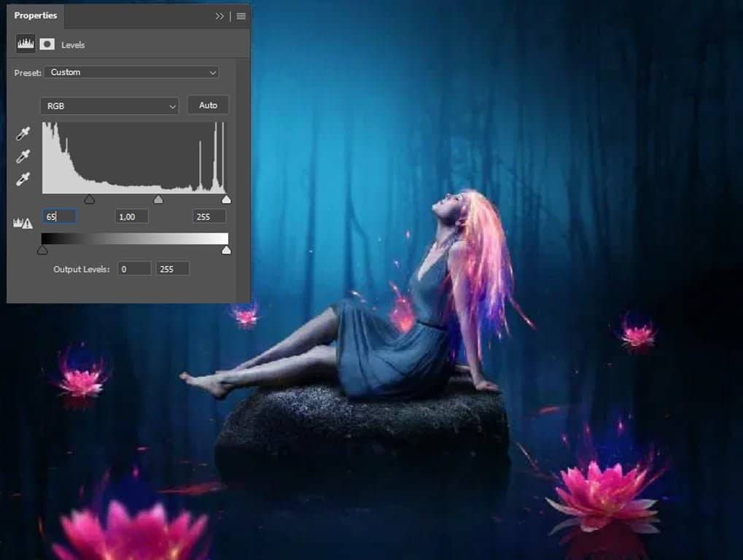Click the Output Levels field showing 0
The height and width of the screenshot is (560, 743).
click(134, 269)
